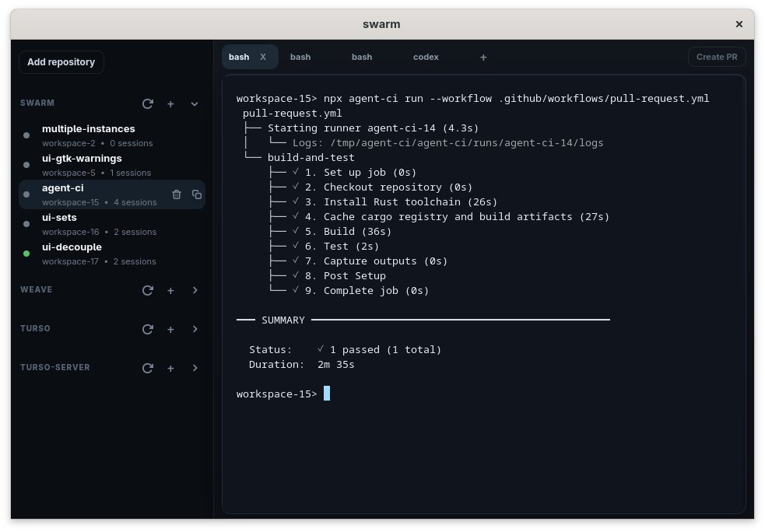Delete the agent-ci workspace via trash icon

(x=177, y=194)
